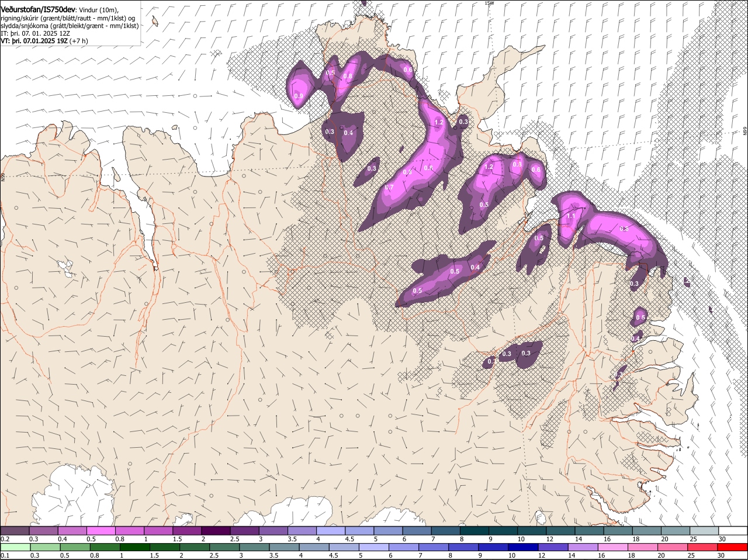The width and height of the screenshot is (748, 560).
Task: Click the 1.1 snowfall value on map
Action: pos(571,216)
